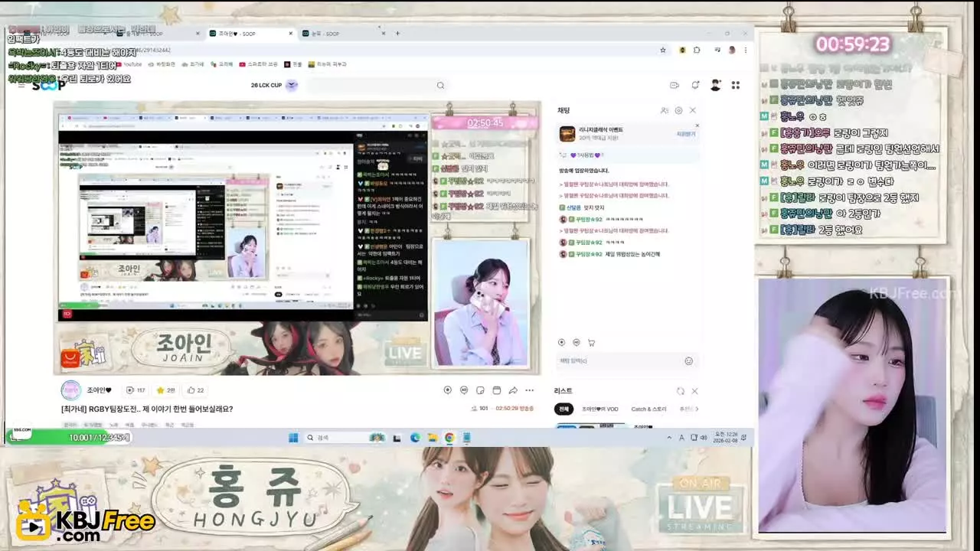Click the 지원하기 link in event banner
980x551 pixels.
pyautogui.click(x=685, y=134)
